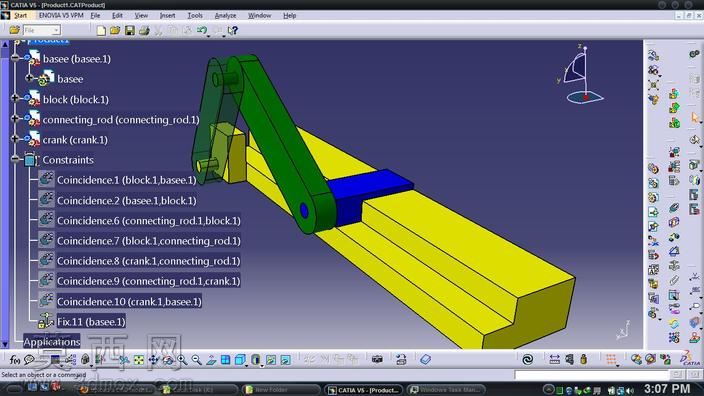704x396 pixels.
Task: Expand the block (block.1) tree node
Action: click(15, 98)
